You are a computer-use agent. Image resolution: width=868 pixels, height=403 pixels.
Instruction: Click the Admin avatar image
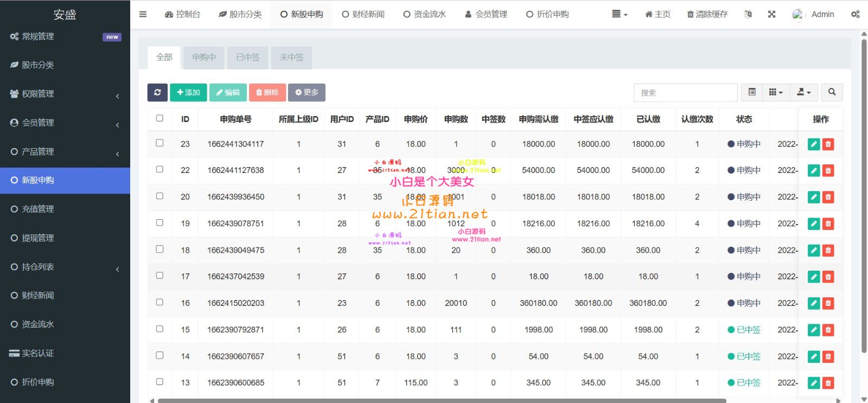pyautogui.click(x=797, y=14)
